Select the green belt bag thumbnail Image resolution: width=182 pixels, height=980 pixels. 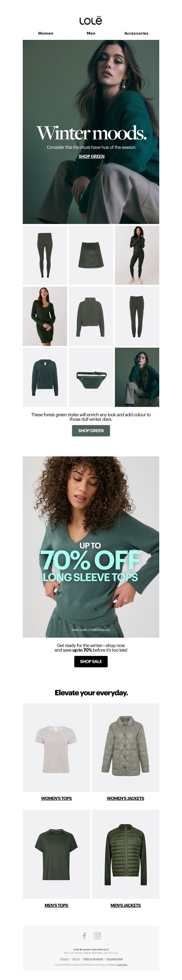(x=91, y=377)
